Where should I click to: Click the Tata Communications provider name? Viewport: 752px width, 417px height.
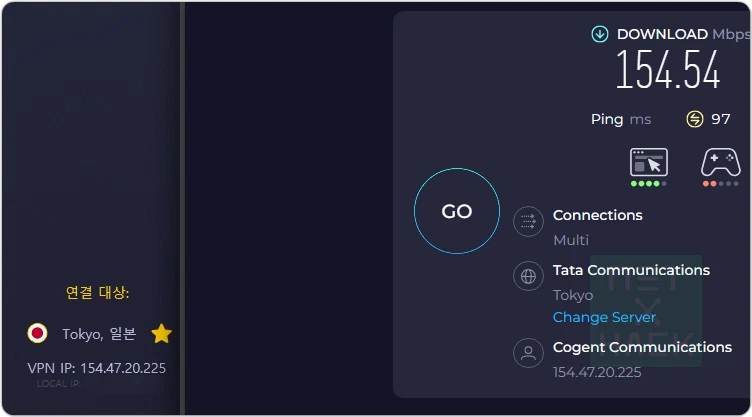tap(631, 270)
